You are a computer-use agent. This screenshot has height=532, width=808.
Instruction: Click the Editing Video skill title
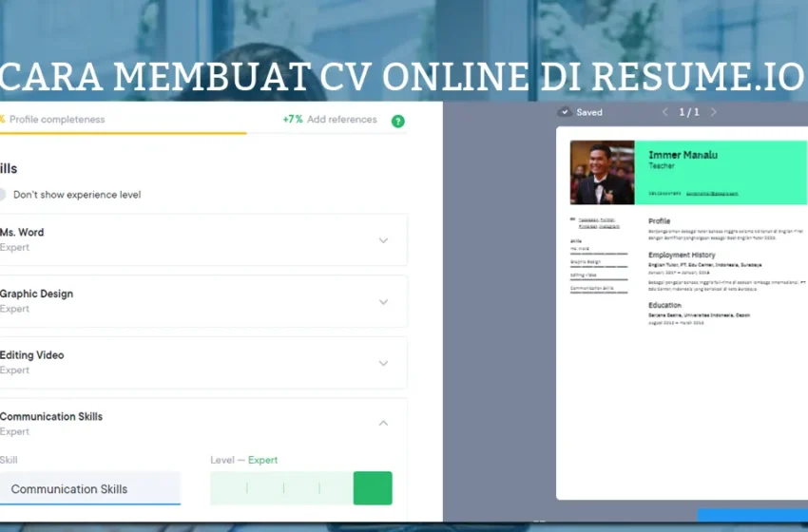[x=31, y=355]
